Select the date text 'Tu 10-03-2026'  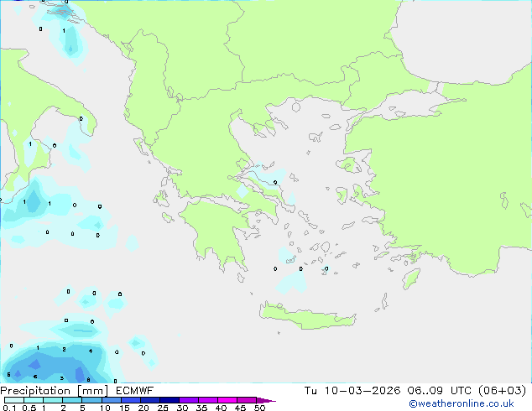click(x=352, y=391)
